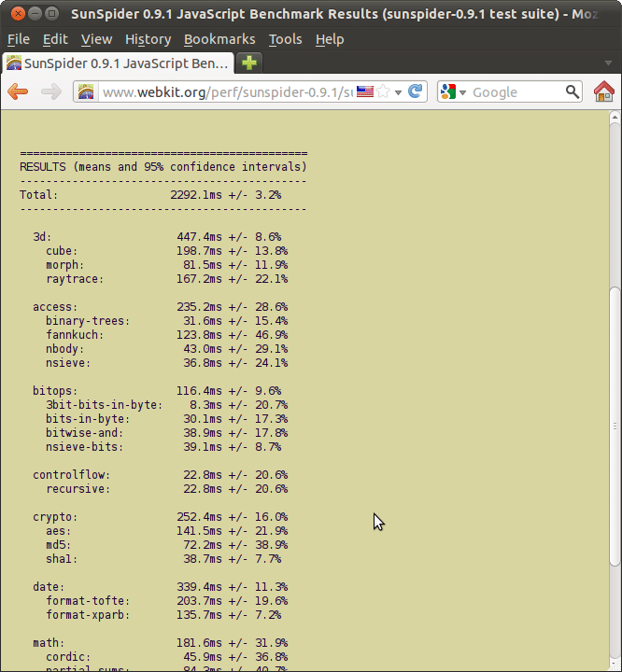Open the search engine selector dropdown
Screen dimensions: 622x672
tap(462, 92)
